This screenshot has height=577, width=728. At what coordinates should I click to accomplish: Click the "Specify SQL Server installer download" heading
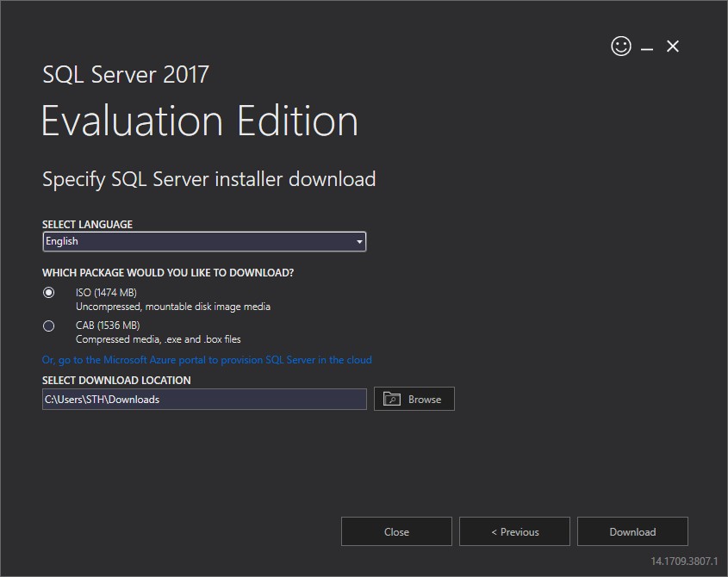[209, 180]
